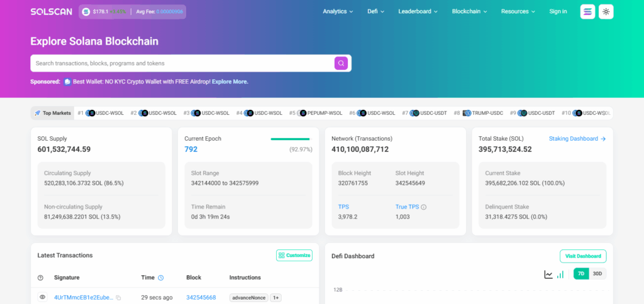
Task: Click the True TPS info icon
Action: [424, 207]
